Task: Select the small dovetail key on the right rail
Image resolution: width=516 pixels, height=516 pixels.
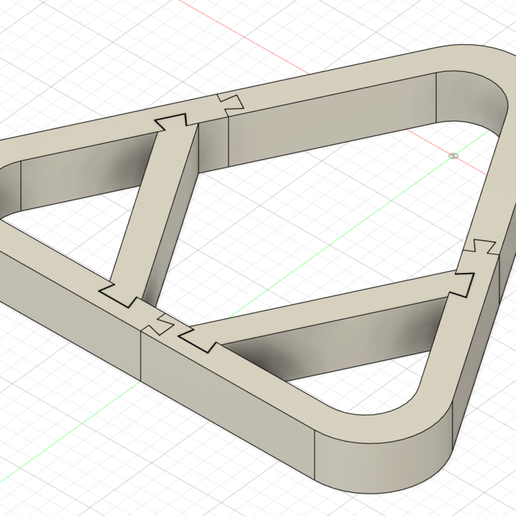Action: (483, 247)
